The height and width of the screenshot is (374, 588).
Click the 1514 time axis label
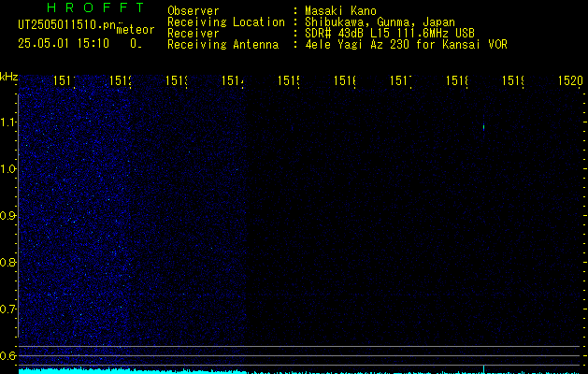(x=232, y=80)
